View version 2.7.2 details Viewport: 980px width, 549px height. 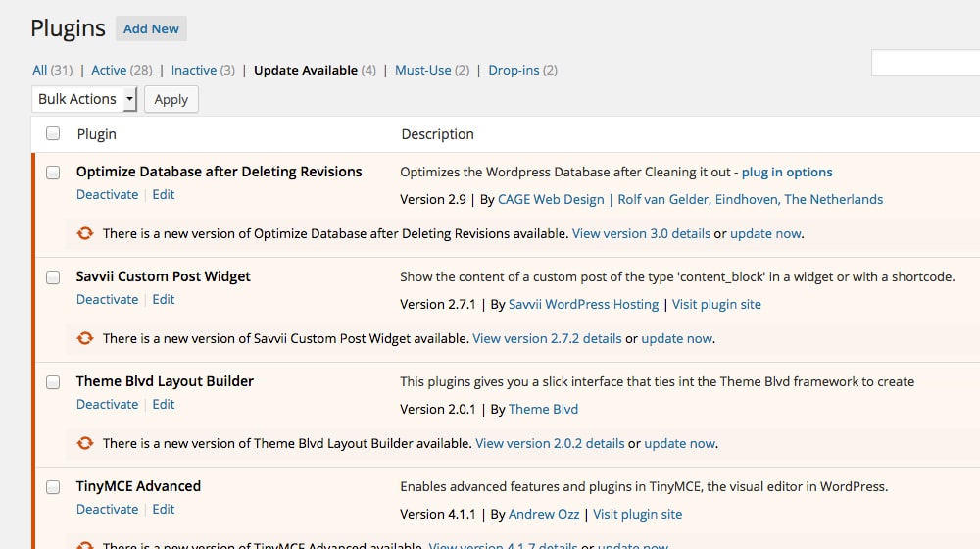click(x=547, y=339)
